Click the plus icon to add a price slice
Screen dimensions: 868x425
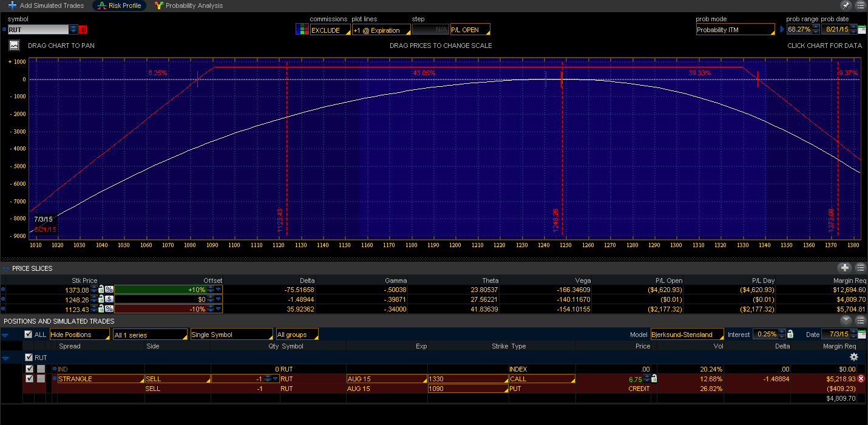point(845,268)
